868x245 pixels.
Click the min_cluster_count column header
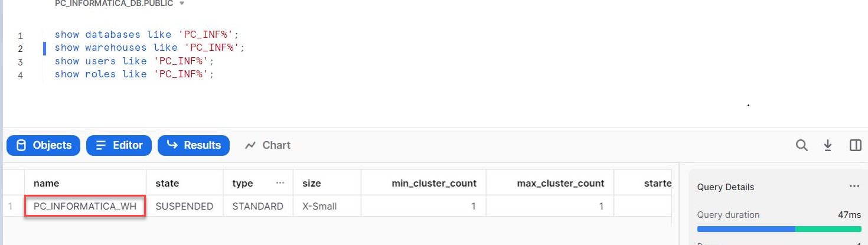coord(434,183)
